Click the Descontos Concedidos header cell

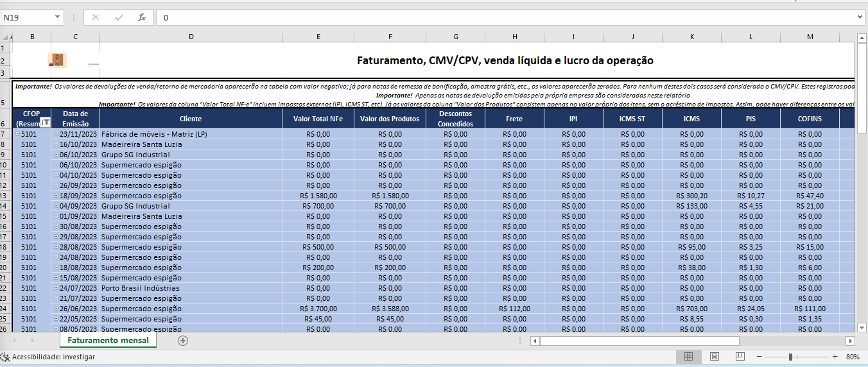pos(455,119)
